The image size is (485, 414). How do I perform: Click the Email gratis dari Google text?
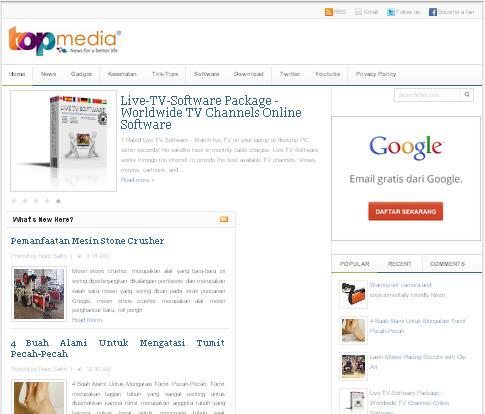pyautogui.click(x=406, y=179)
